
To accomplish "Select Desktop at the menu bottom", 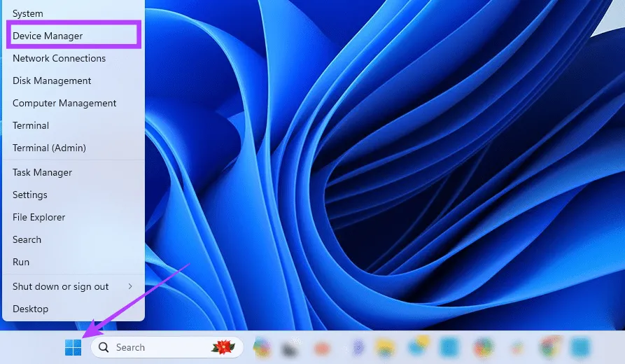I will (x=31, y=309).
